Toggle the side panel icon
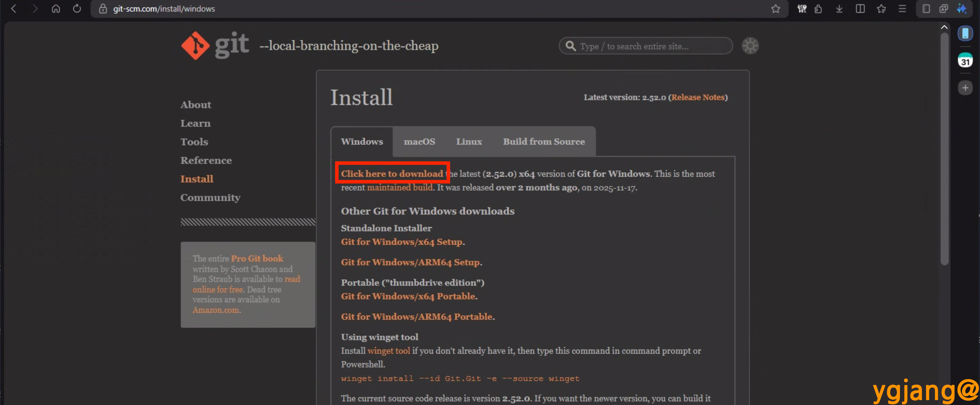The image size is (980, 405). (x=926, y=9)
